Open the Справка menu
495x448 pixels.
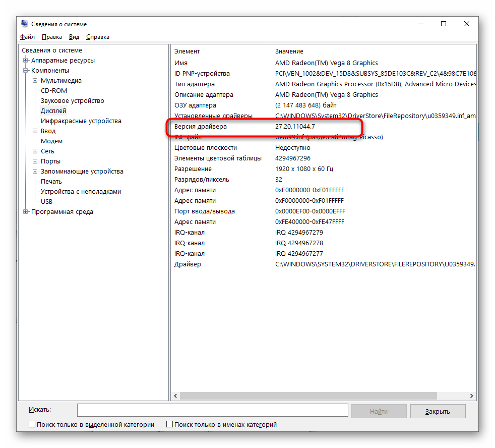coord(97,37)
